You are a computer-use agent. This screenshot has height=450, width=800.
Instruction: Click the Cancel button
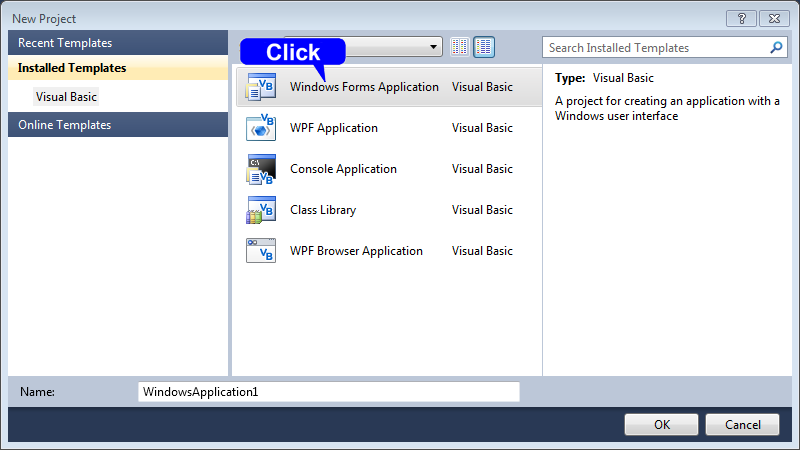point(742,424)
